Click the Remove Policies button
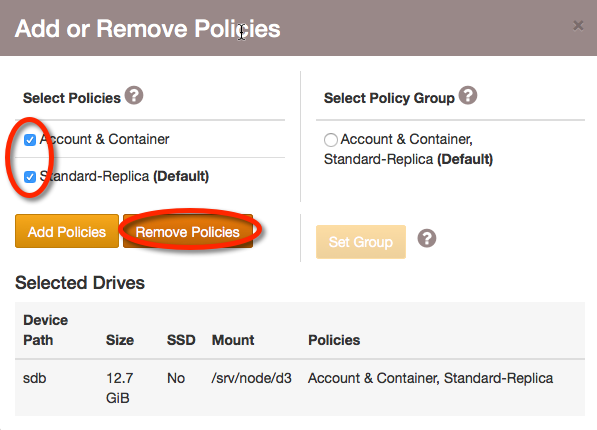Screen dimensions: 597x430 coord(188,231)
